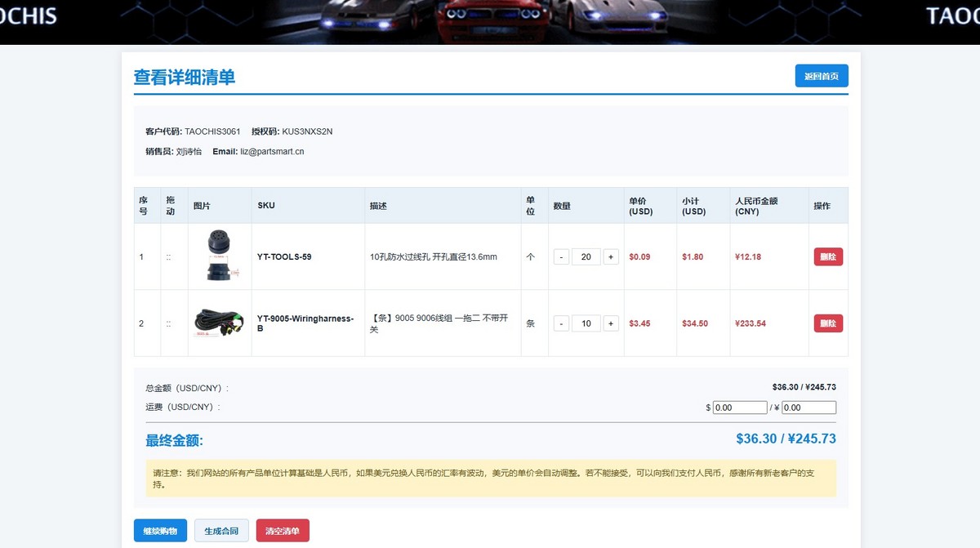Click the unit price $3.45
This screenshot has height=548, width=980.
point(639,323)
